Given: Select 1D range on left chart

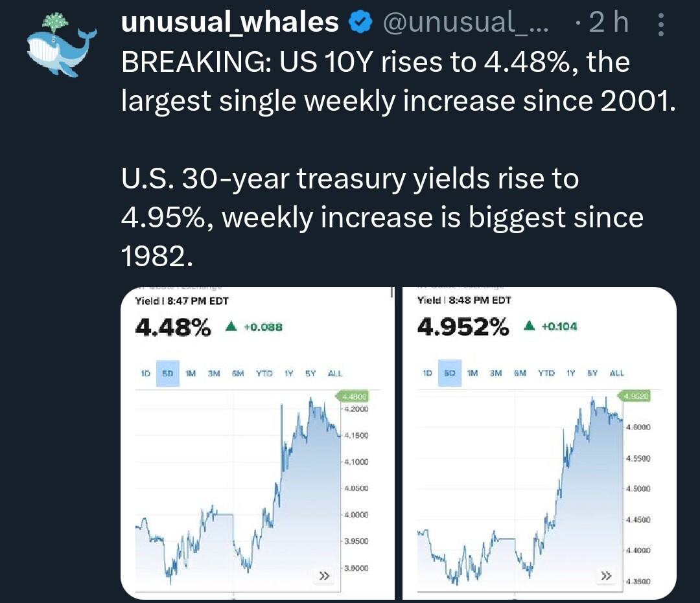Looking at the screenshot, I should (146, 374).
